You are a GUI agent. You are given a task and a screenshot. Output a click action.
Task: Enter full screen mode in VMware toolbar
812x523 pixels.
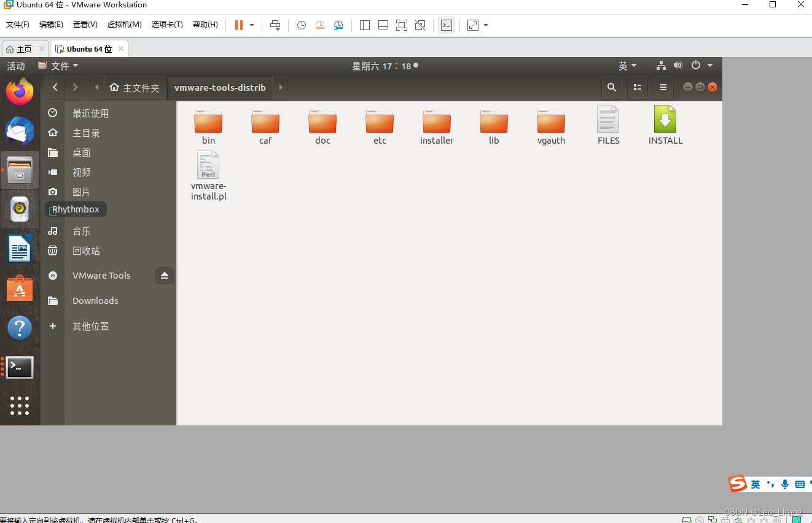pyautogui.click(x=402, y=25)
